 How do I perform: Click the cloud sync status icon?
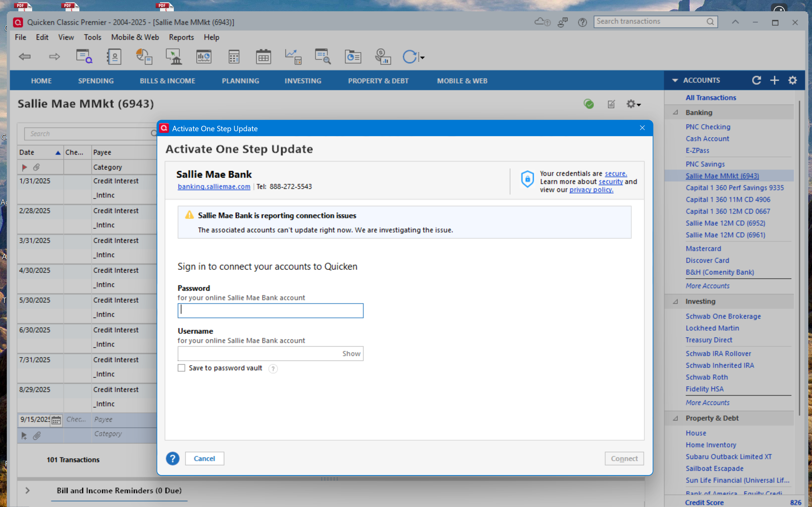[542, 22]
